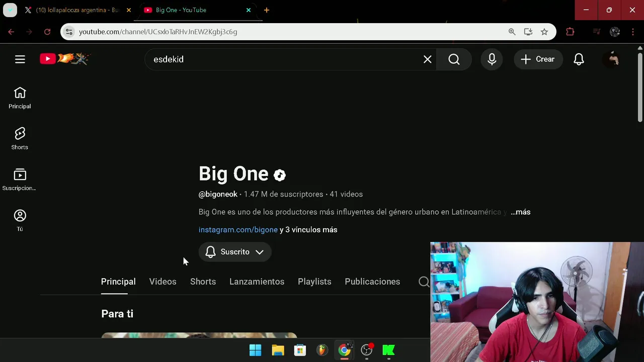Reload the page
Viewport: 644px width, 362px height.
point(47,32)
